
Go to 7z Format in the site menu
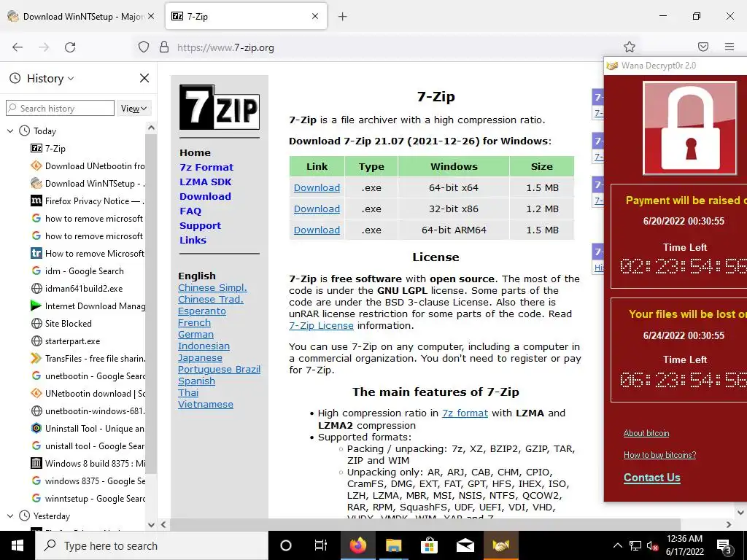coord(206,167)
